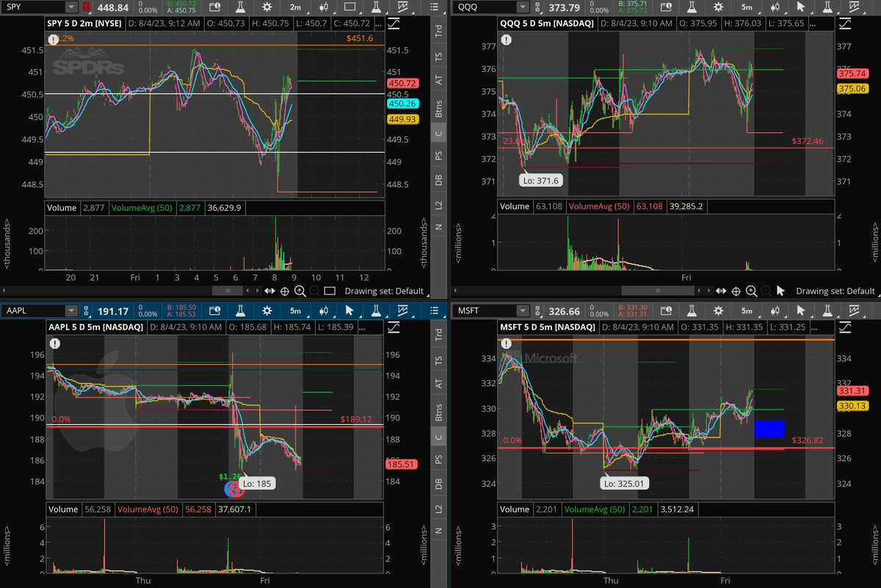Click the VolumeAvg (50) label in SPY
This screenshot has height=588, width=881.
pos(142,208)
